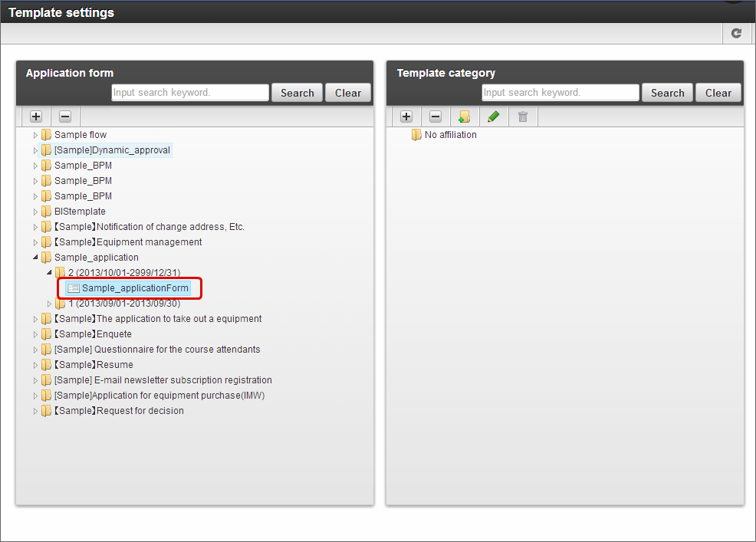Image resolution: width=756 pixels, height=542 pixels.
Task: Collapse the Sample_application node
Action: point(35,258)
